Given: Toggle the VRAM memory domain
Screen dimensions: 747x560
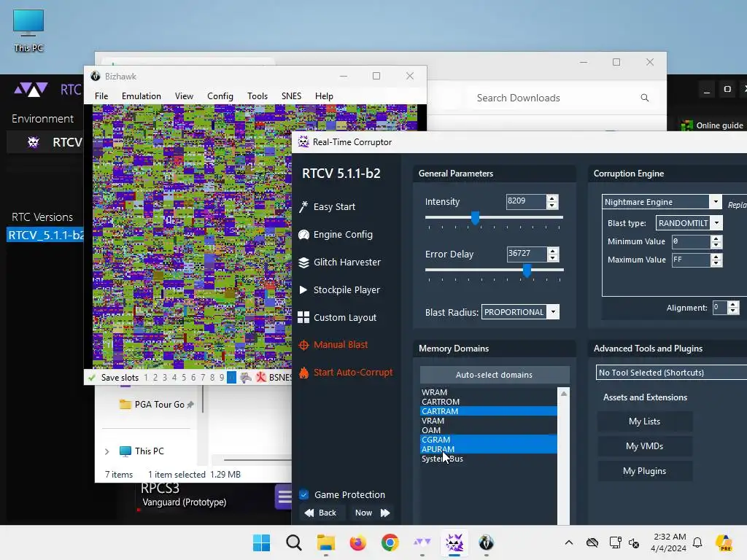Looking at the screenshot, I should pyautogui.click(x=488, y=421).
